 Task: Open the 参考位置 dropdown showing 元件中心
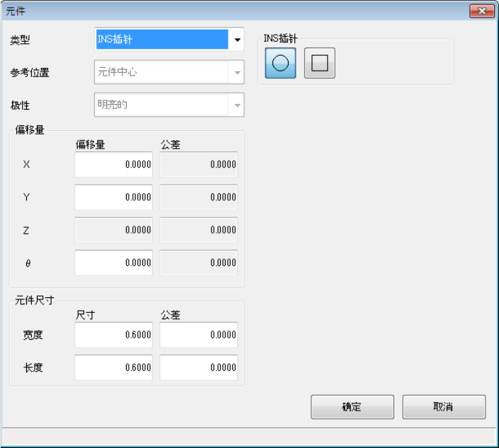[169, 72]
